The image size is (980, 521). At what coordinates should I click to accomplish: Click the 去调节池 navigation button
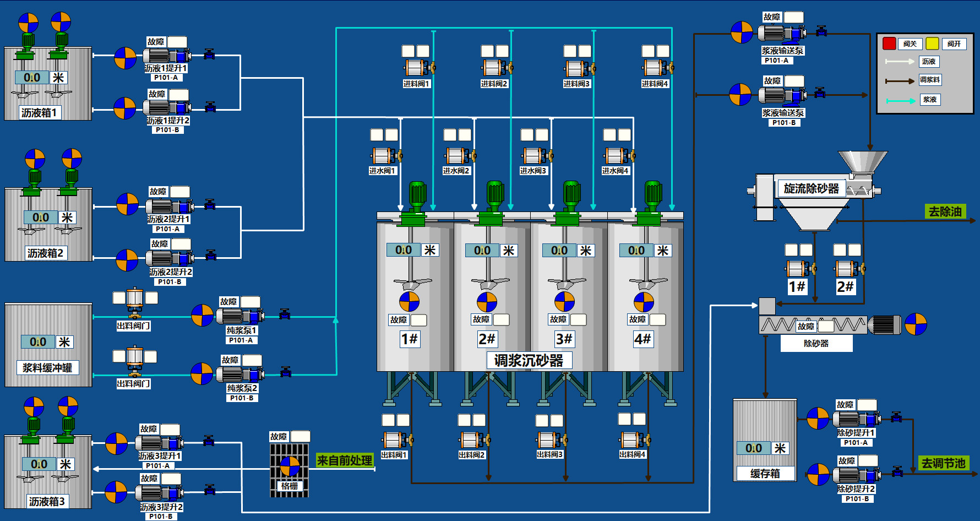(943, 463)
